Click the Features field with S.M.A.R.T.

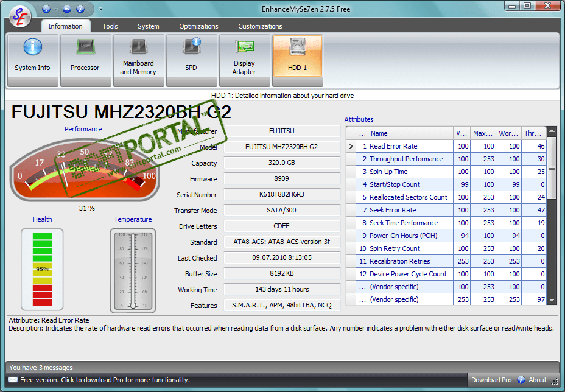click(282, 306)
